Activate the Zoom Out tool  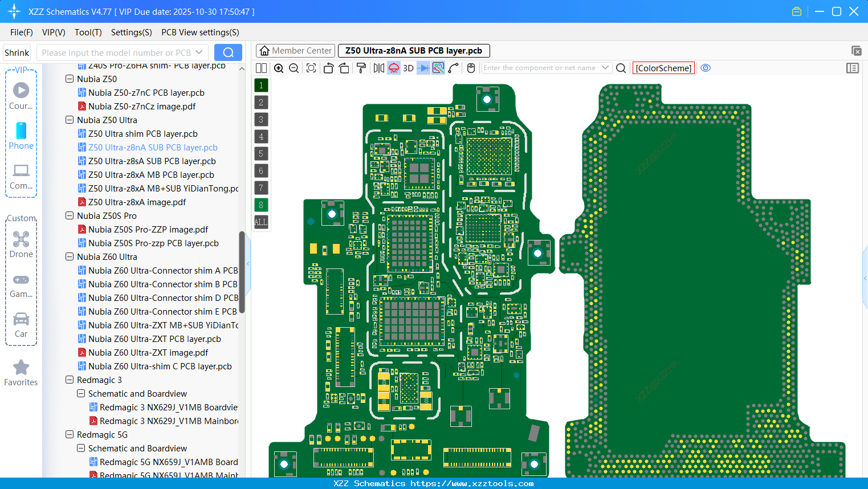[294, 68]
